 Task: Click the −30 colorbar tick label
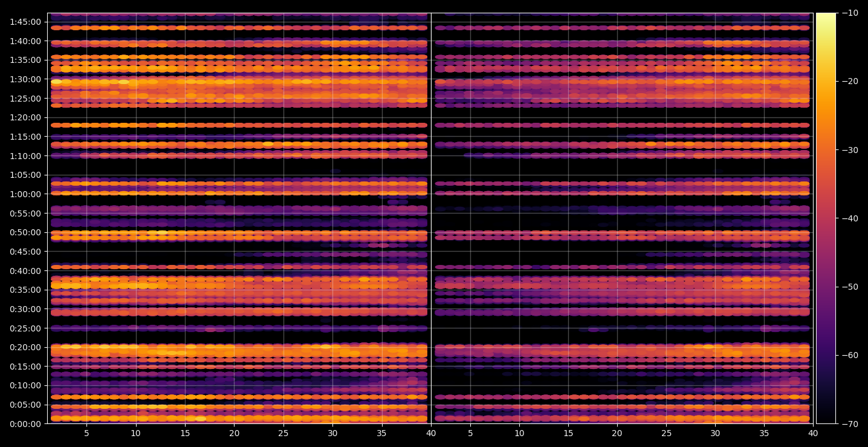[x=849, y=149]
